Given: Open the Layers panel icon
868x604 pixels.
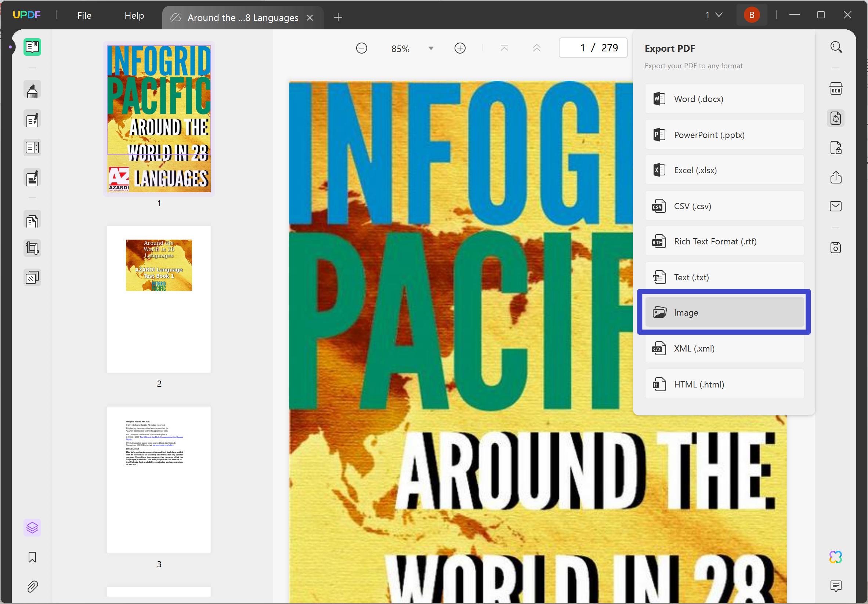Looking at the screenshot, I should (32, 528).
